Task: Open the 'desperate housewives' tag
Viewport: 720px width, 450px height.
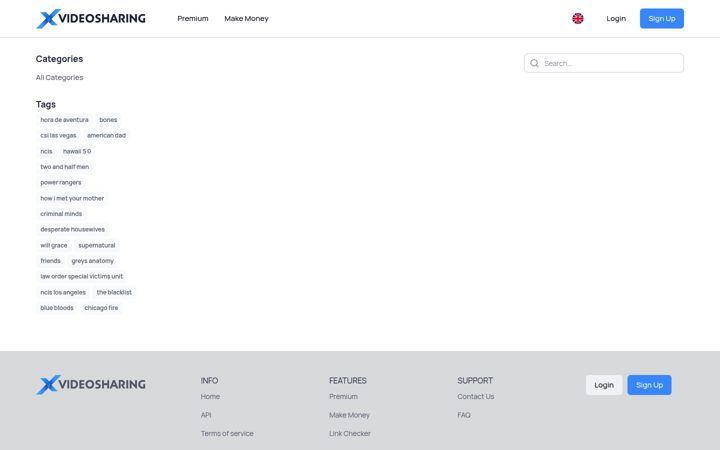Action: pyautogui.click(x=73, y=230)
